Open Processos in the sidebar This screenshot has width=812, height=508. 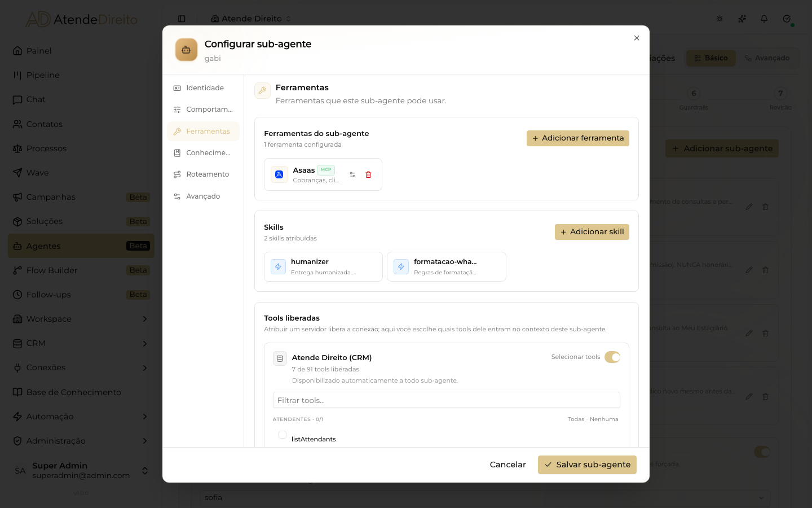click(81, 148)
